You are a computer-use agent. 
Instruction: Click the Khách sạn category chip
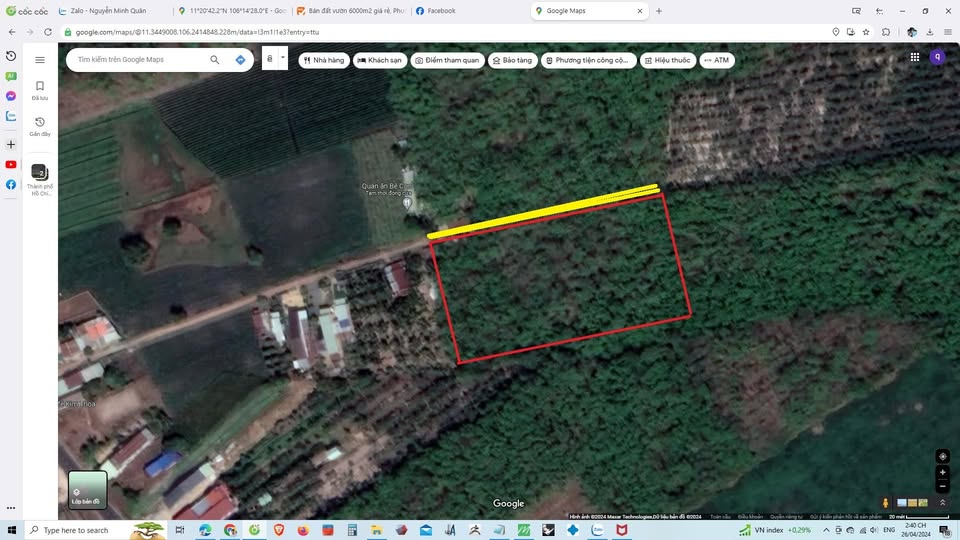pos(380,60)
